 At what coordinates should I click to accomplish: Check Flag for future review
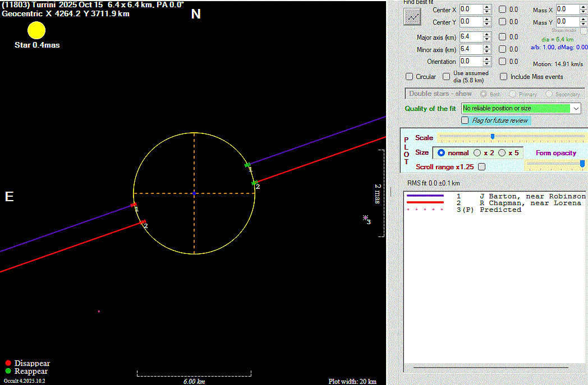tap(465, 120)
